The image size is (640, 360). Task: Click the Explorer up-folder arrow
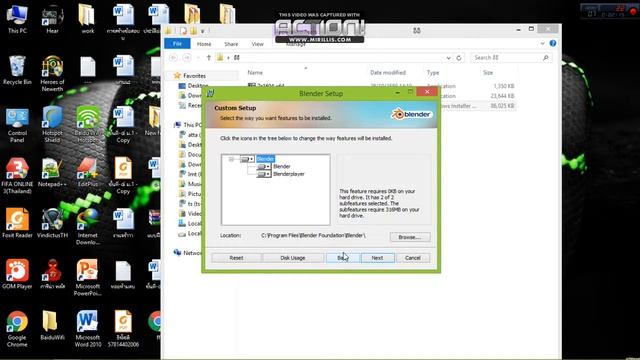tap(209, 58)
